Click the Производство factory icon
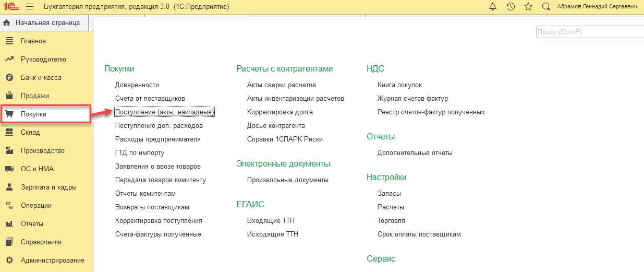 [x=9, y=151]
